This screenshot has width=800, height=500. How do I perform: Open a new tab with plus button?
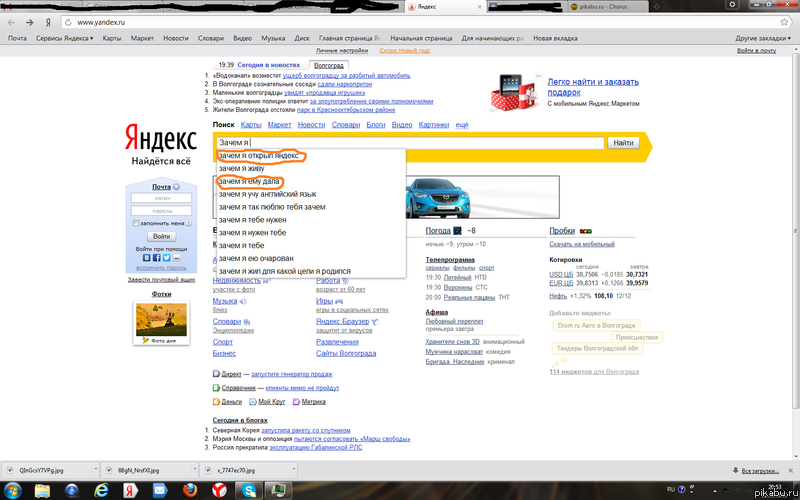(x=657, y=7)
